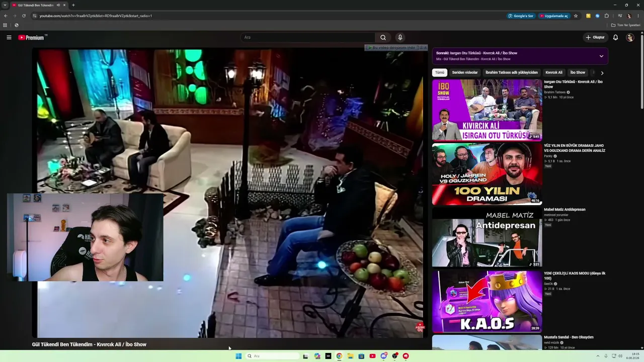This screenshot has width=644, height=362.
Task: Open the Mustafa Sandal - Ben Olsaydım title
Action: 569,337
